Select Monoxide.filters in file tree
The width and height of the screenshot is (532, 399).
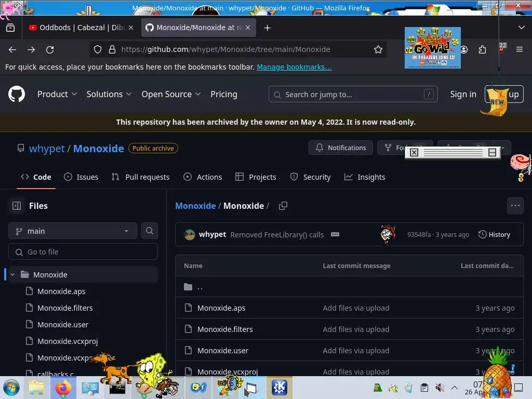pyautogui.click(x=65, y=308)
